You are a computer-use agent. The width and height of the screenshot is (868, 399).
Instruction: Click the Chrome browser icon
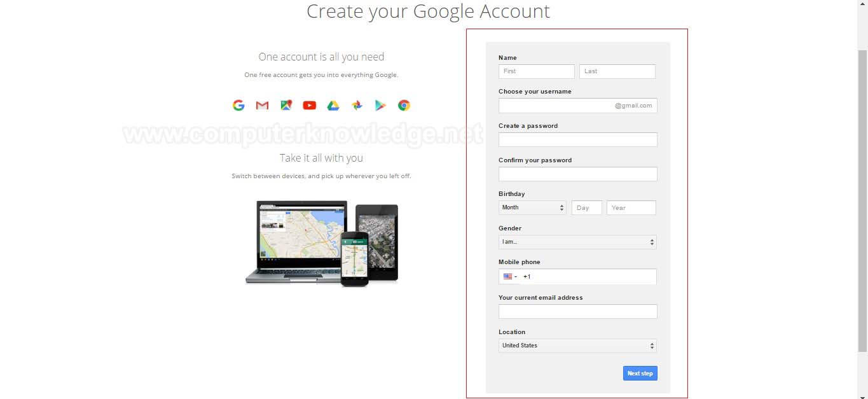click(404, 106)
